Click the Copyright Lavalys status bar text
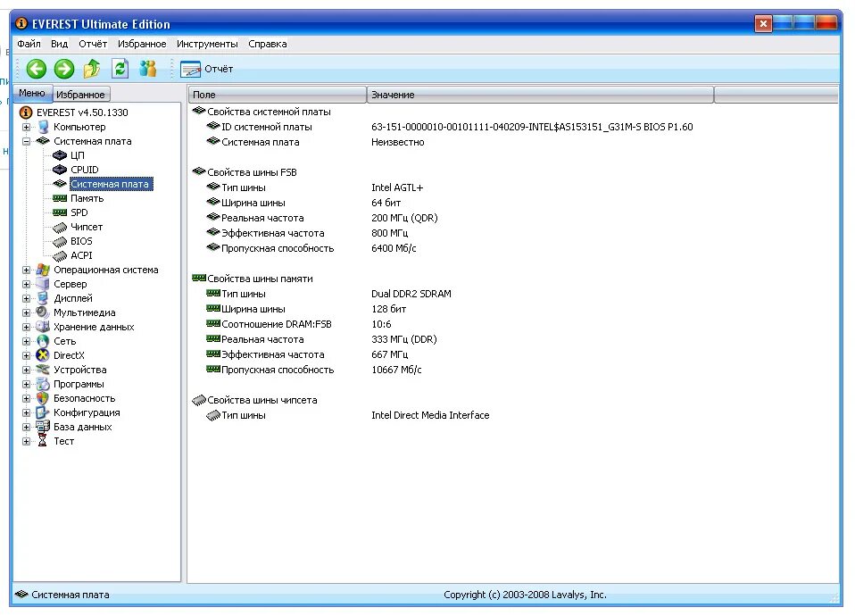 pos(525,595)
